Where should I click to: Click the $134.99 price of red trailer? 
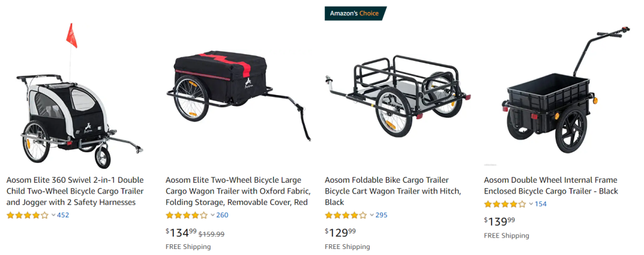pyautogui.click(x=181, y=233)
